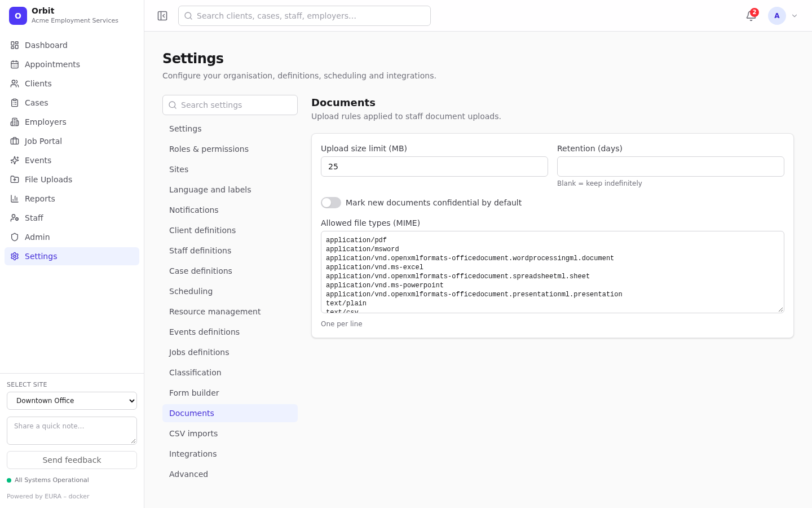Toggle Mark new documents confidential by default

331,203
